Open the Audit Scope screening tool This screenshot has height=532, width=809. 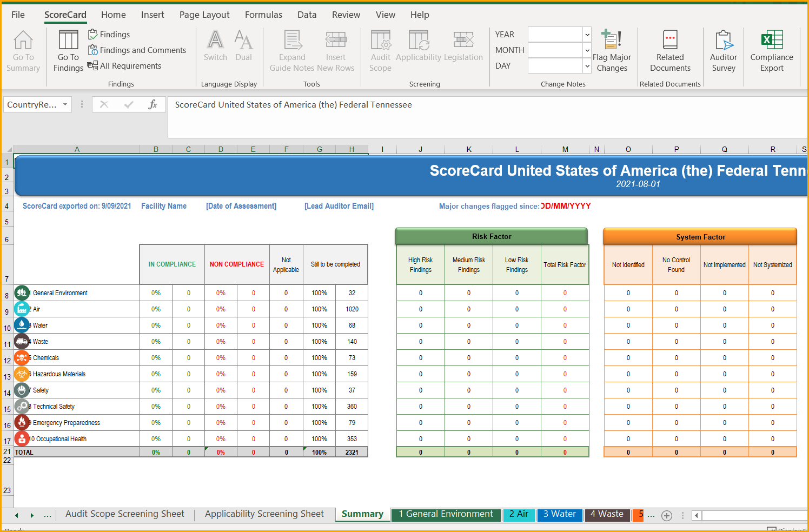coord(380,50)
